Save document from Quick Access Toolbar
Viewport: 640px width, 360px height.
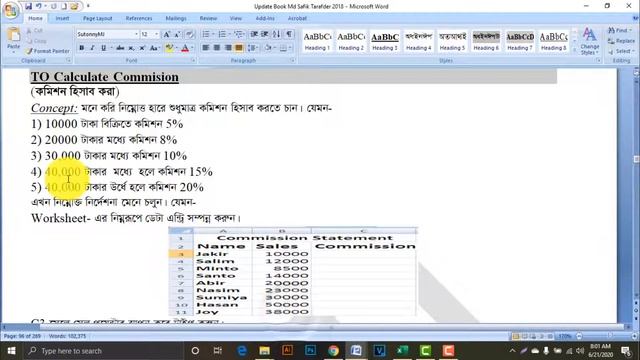pos(28,6)
